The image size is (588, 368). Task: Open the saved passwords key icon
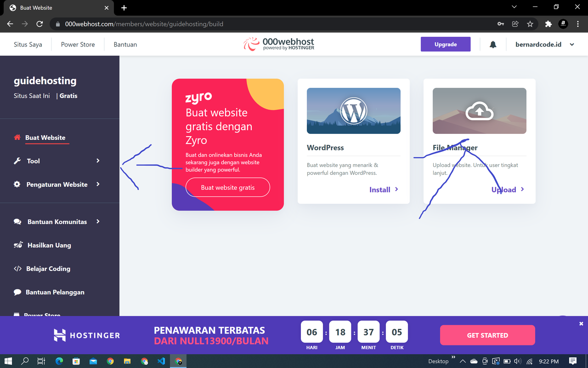[501, 24]
